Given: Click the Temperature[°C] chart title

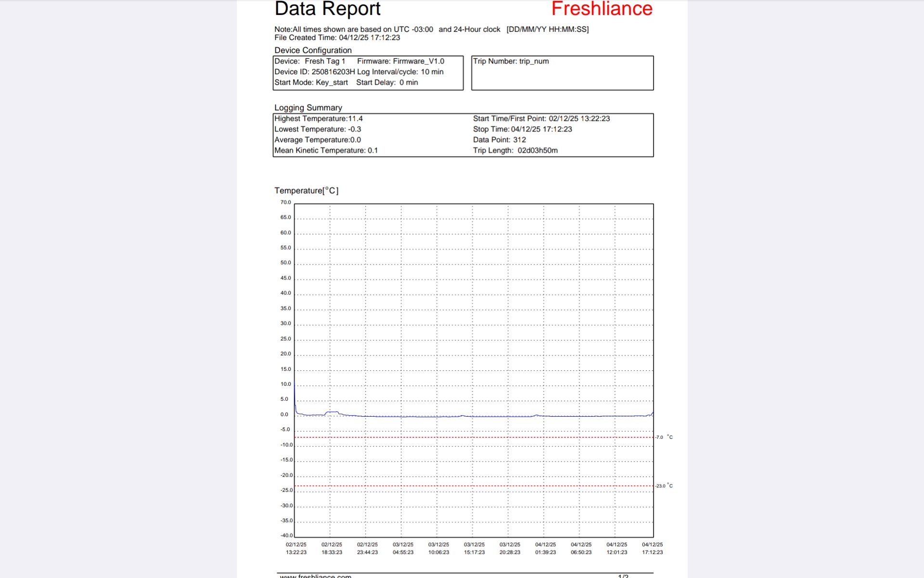Looking at the screenshot, I should [306, 191].
